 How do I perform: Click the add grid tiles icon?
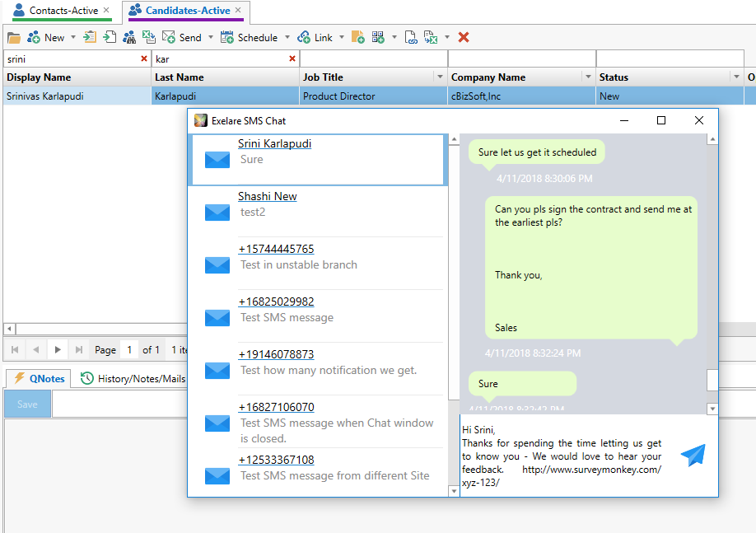379,38
